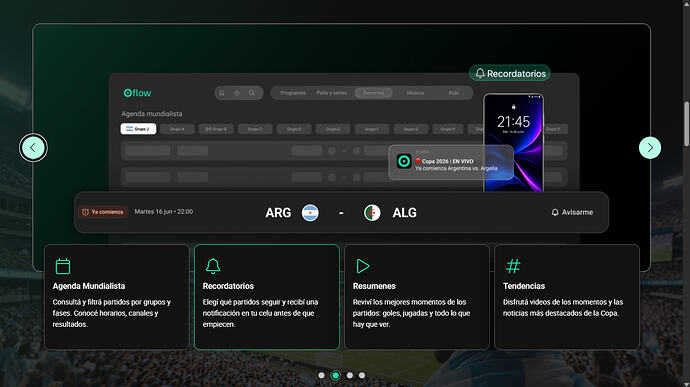Click the play icon on Resumenes card
Viewport: 690px width, 387px height.
coord(363,266)
